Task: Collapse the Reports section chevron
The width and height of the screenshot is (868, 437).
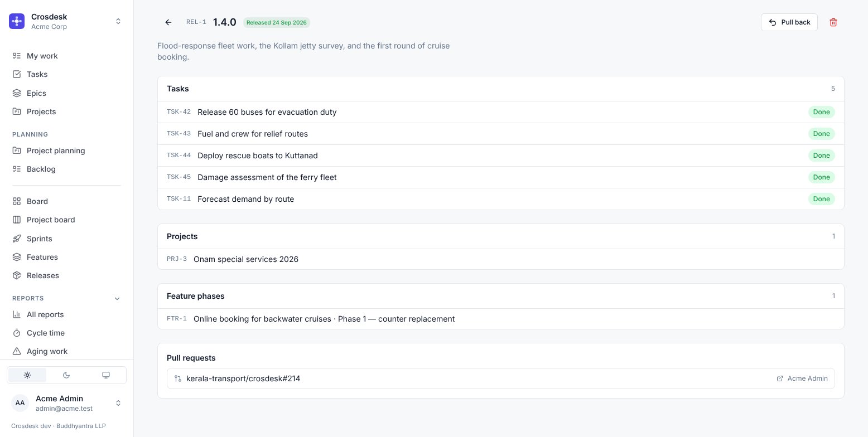Action: coord(117,298)
